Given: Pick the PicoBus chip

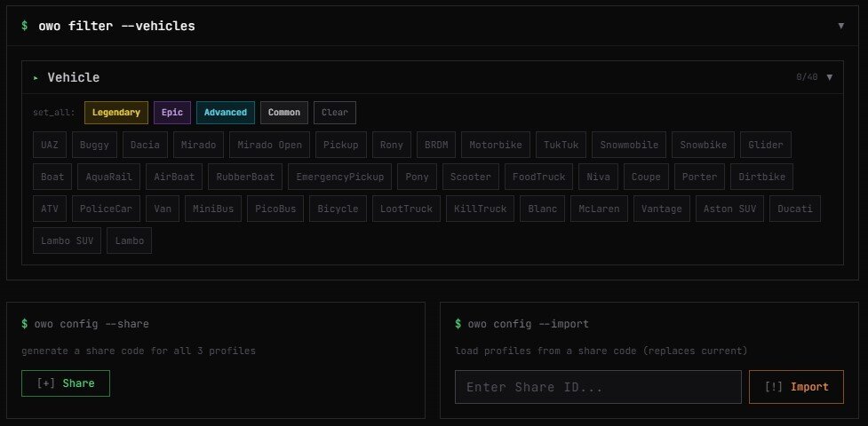Looking at the screenshot, I should [275, 209].
